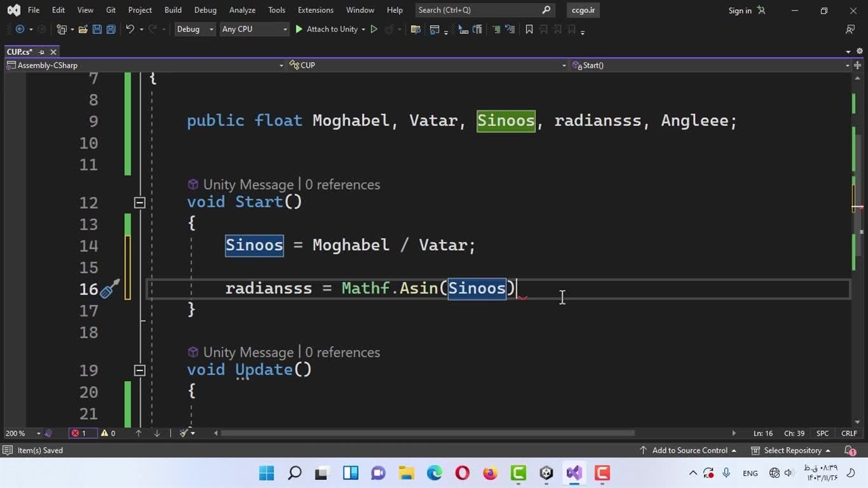Open File Explorer from the taskbar
The height and width of the screenshot is (488, 868).
pyautogui.click(x=406, y=473)
